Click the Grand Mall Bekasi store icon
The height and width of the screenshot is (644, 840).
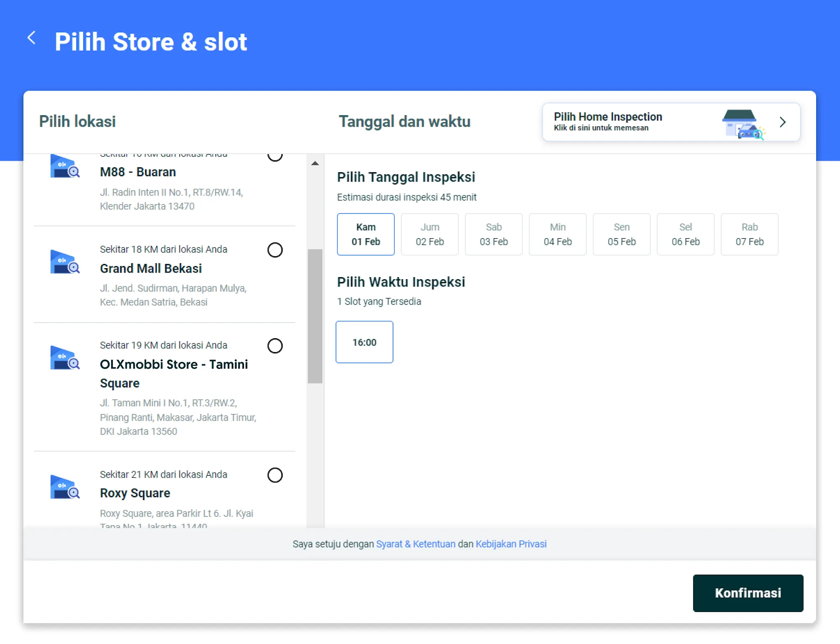click(x=65, y=262)
